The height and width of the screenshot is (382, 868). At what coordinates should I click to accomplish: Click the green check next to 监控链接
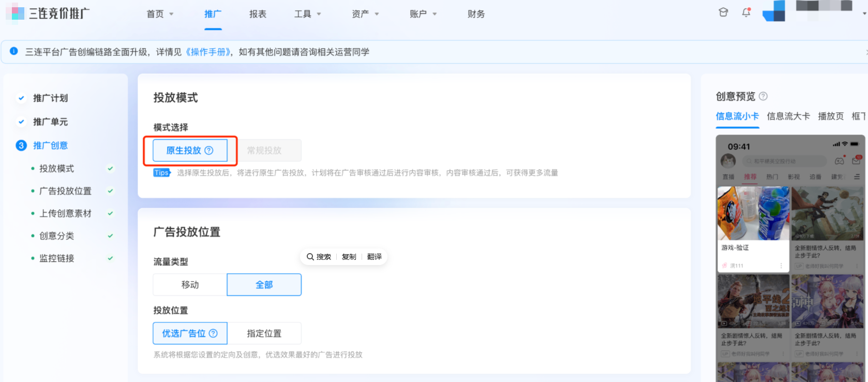[110, 258]
